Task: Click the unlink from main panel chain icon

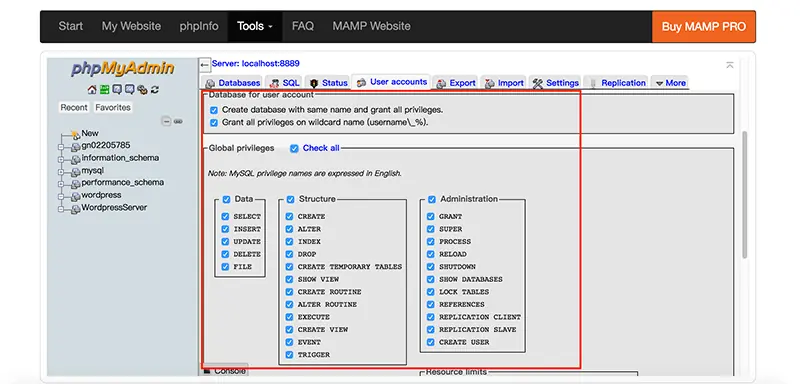Action: [178, 121]
